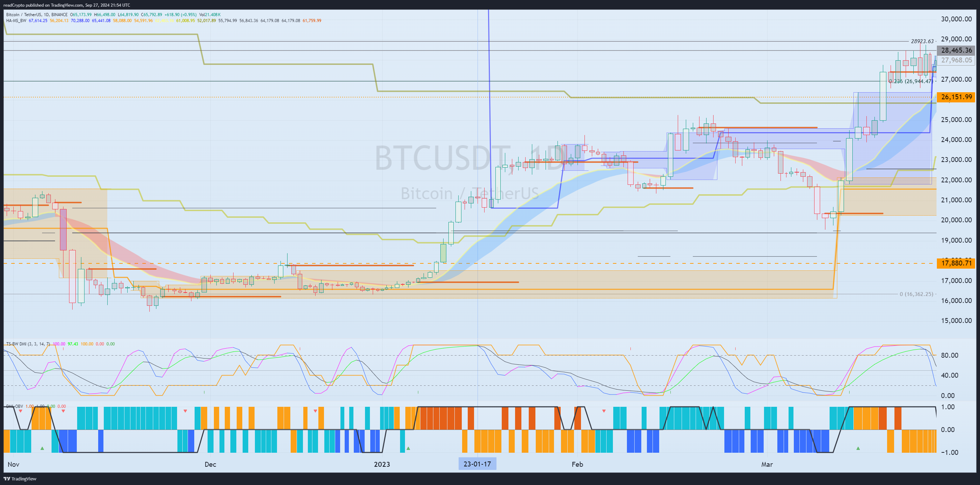
Task: Click the readCrypto published header text
Action: tap(67, 5)
